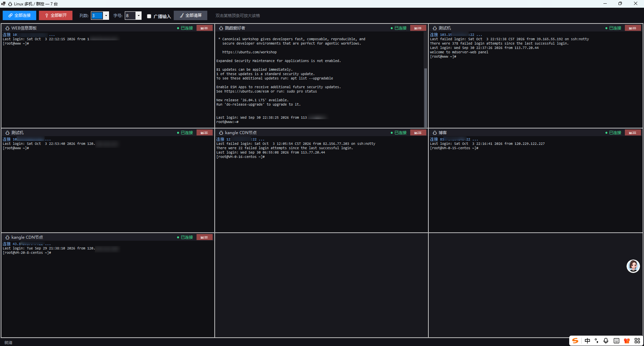The height and width of the screenshot is (346, 644).
Task: Click the penguin icon of the VM-0-16-centos kangle panel
Action: (221, 133)
